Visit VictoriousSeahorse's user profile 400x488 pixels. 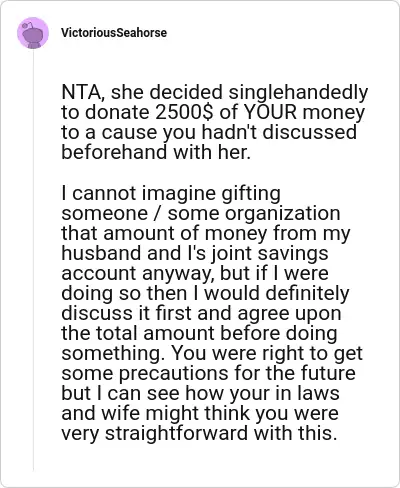click(x=114, y=33)
